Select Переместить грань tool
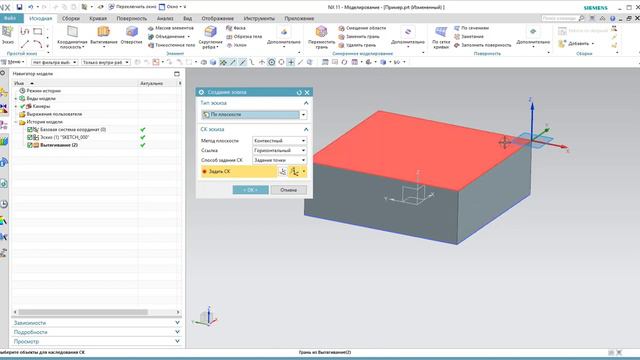Viewport: 640px width, 360px height. (322, 37)
